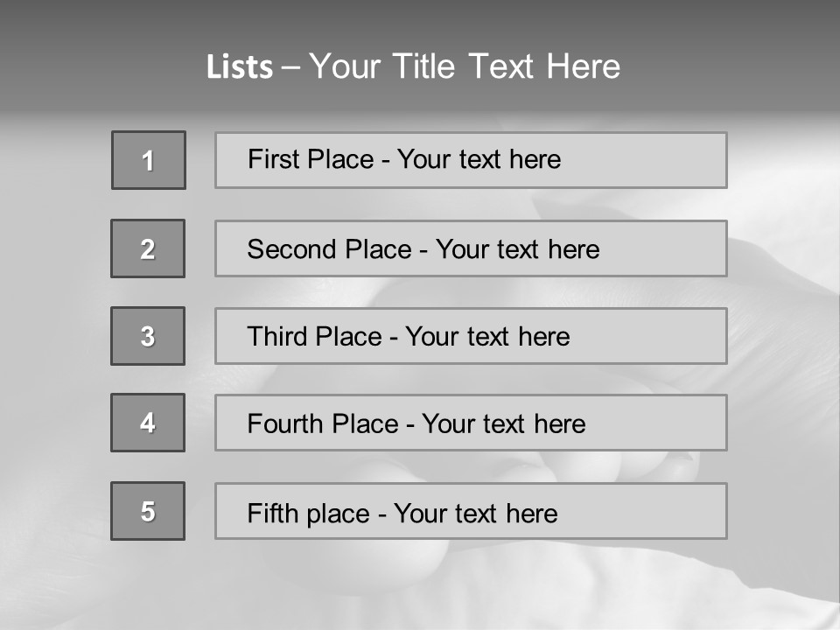Select the number 1 box
Screen dimensions: 840x630
tap(149, 160)
